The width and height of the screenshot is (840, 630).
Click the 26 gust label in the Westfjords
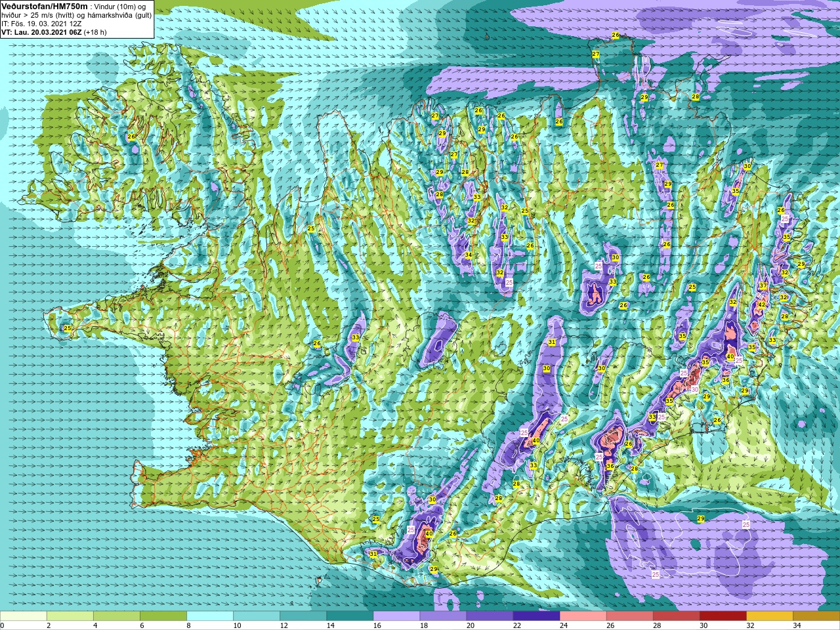(x=131, y=136)
